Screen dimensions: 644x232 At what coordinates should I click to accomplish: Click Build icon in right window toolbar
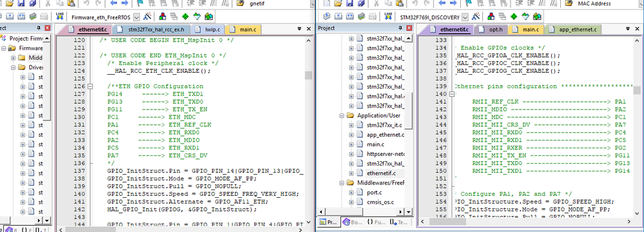pyautogui.click(x=338, y=17)
